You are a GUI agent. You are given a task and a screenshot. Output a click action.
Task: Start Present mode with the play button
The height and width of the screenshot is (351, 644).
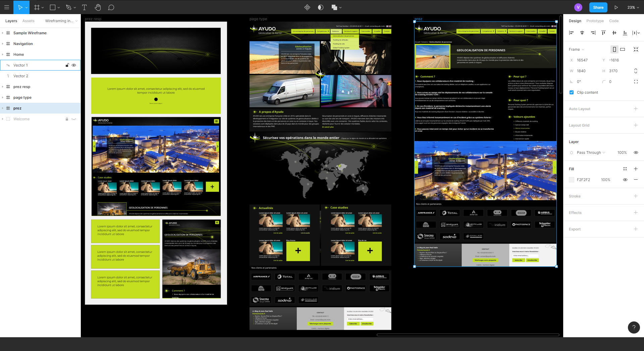(x=616, y=7)
